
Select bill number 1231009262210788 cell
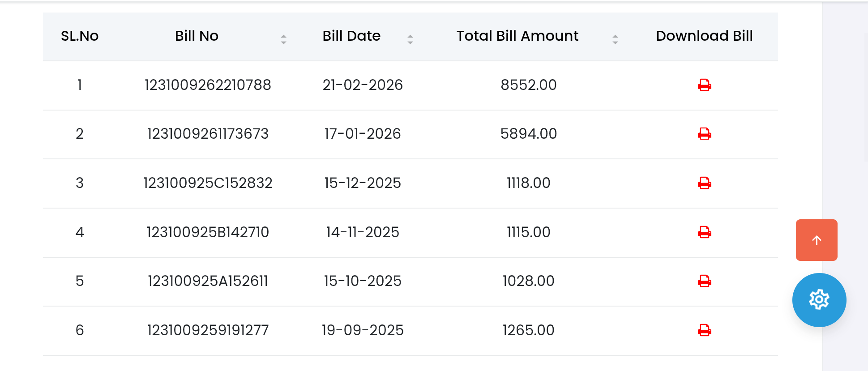(208, 85)
